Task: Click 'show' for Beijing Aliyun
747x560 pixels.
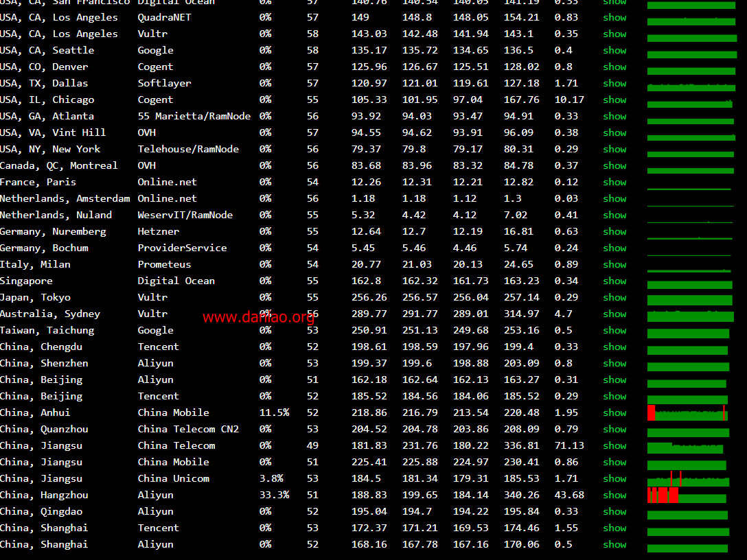Action: pos(614,380)
